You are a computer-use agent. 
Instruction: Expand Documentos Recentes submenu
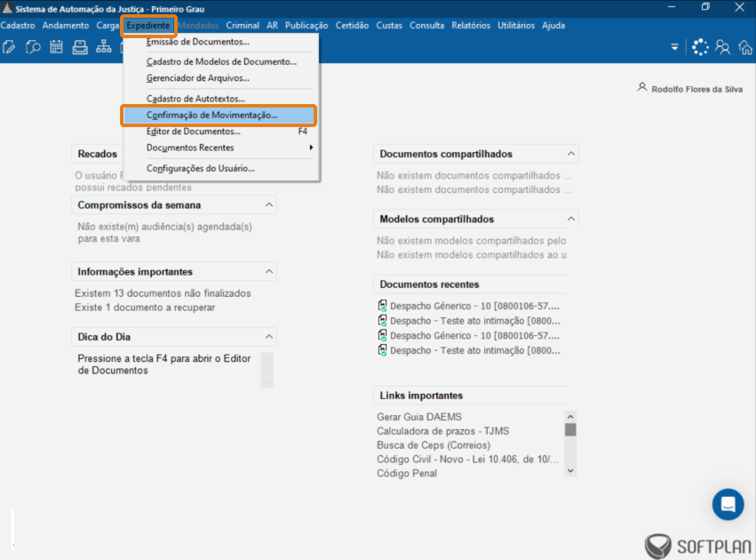(221, 148)
